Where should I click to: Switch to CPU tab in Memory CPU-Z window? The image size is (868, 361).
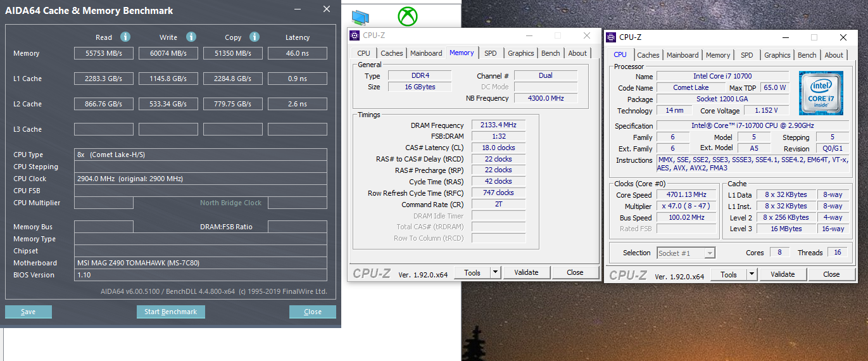point(363,53)
